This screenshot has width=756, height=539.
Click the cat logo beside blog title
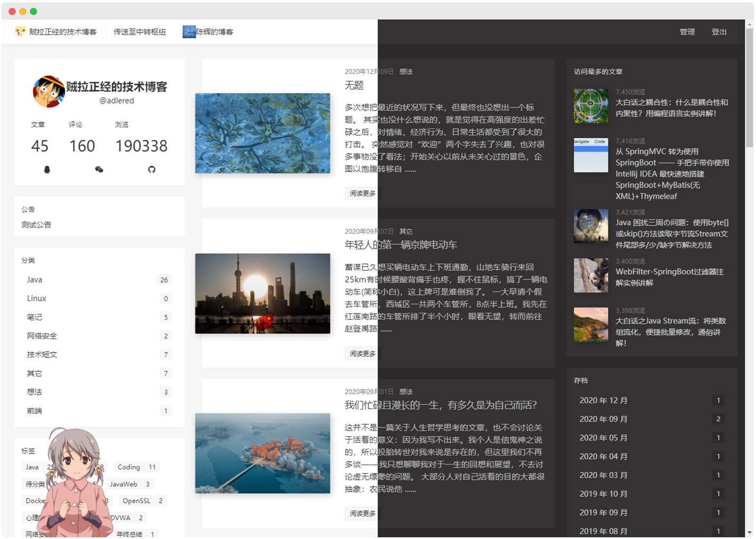pyautogui.click(x=21, y=31)
